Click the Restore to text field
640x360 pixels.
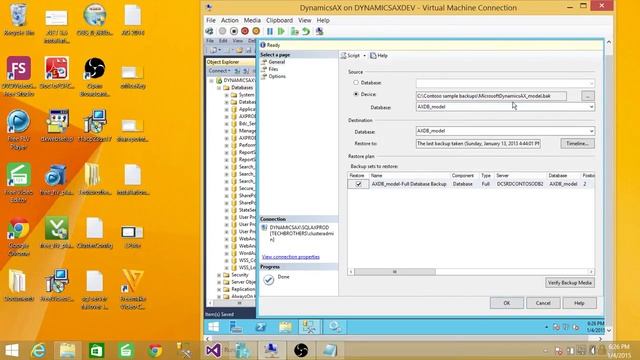click(x=478, y=144)
